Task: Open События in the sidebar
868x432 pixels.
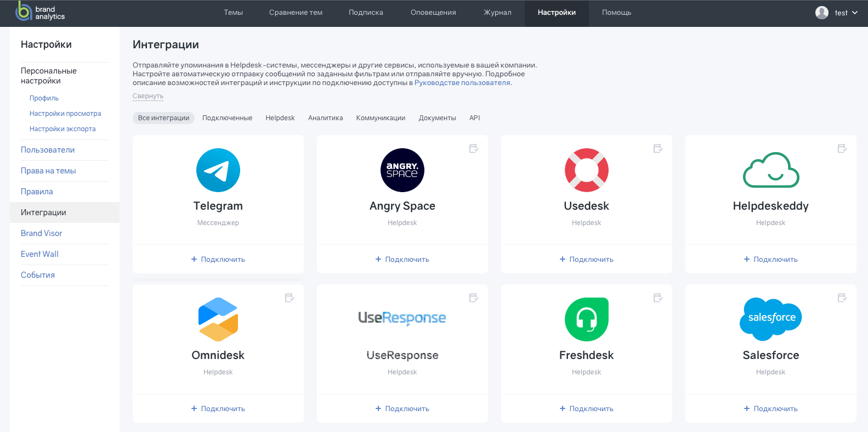Action: (x=38, y=275)
